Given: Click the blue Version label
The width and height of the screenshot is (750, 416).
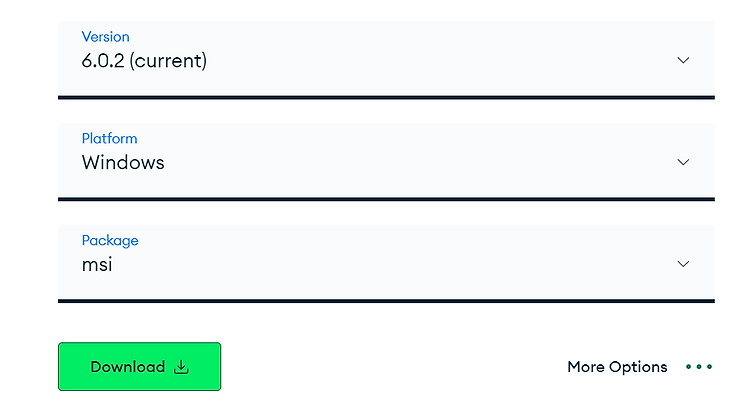Looking at the screenshot, I should (105, 37).
